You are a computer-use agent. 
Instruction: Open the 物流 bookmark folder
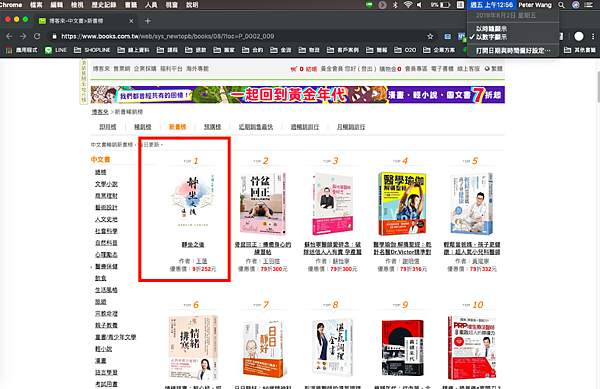tap(309, 50)
